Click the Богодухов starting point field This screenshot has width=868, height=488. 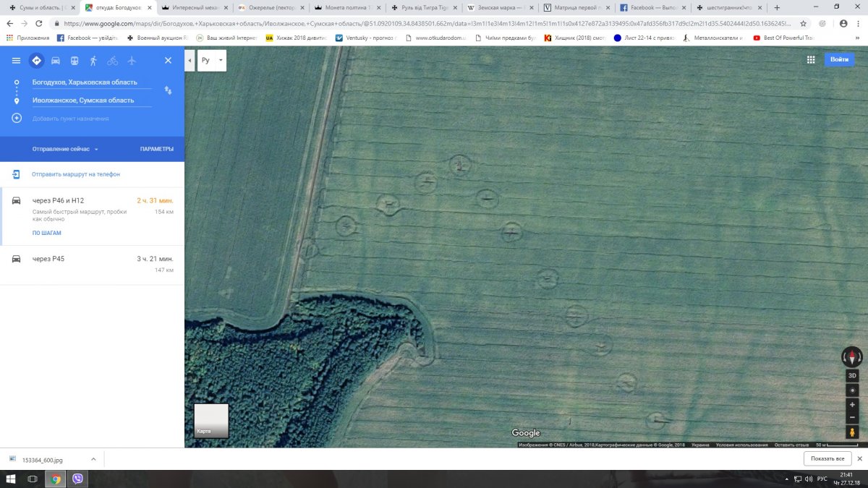click(90, 82)
